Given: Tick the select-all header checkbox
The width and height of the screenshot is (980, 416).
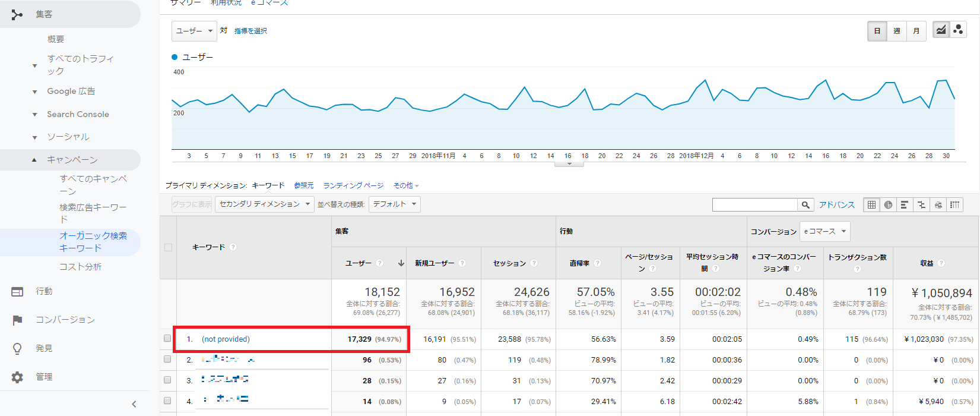Looking at the screenshot, I should click(168, 247).
